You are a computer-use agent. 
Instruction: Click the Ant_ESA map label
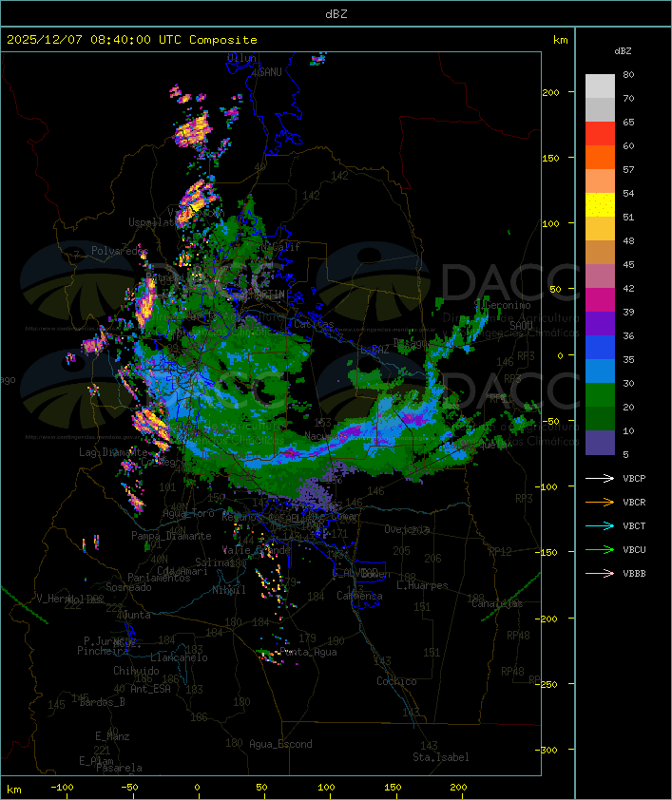(x=150, y=689)
